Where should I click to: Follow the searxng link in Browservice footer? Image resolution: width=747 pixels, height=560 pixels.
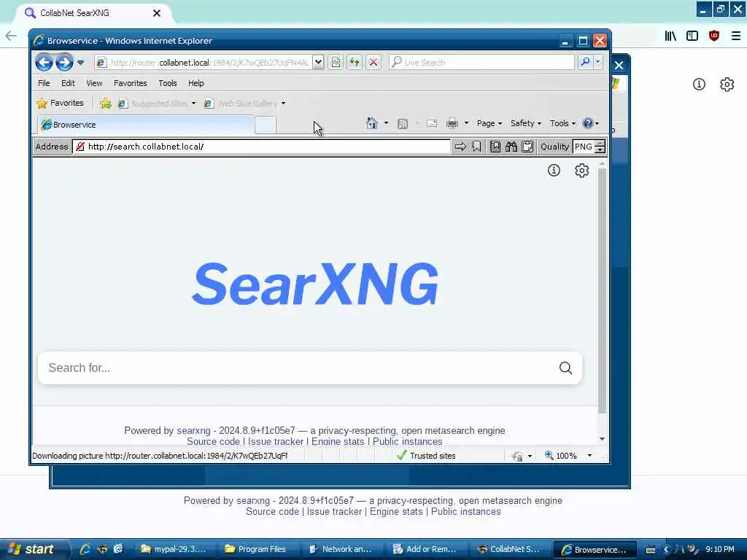(x=193, y=430)
